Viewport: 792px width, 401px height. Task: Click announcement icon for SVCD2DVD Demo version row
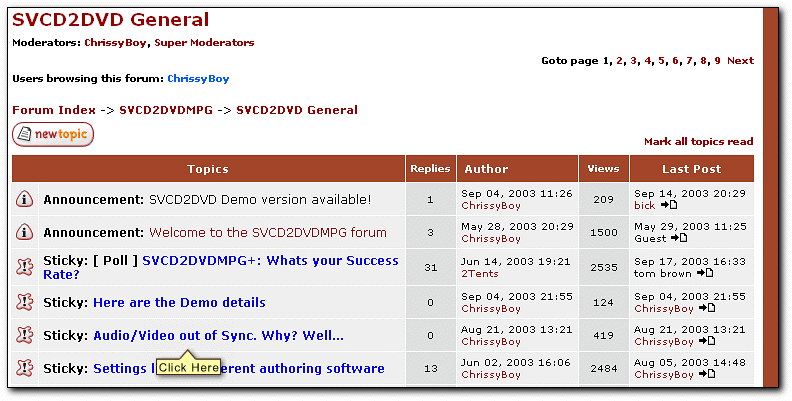[x=24, y=199]
